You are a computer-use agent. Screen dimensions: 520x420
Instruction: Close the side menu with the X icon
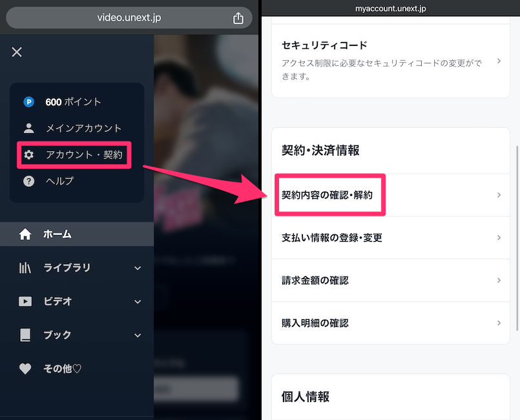coord(17,52)
